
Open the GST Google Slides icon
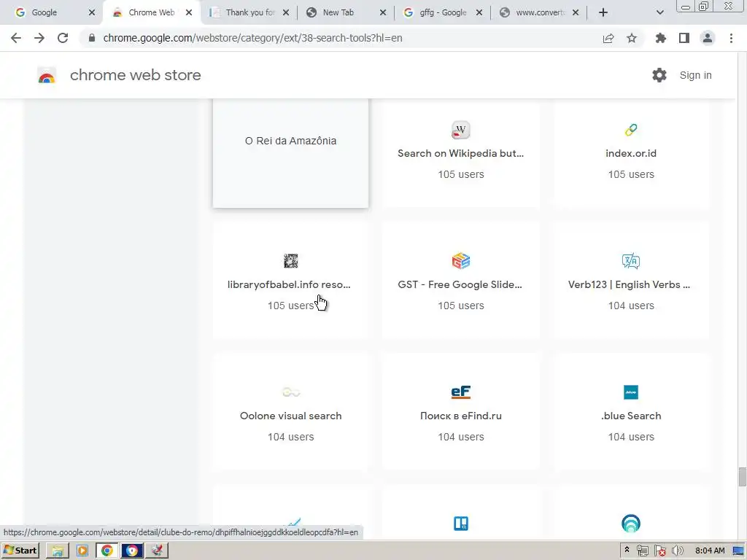click(x=461, y=261)
